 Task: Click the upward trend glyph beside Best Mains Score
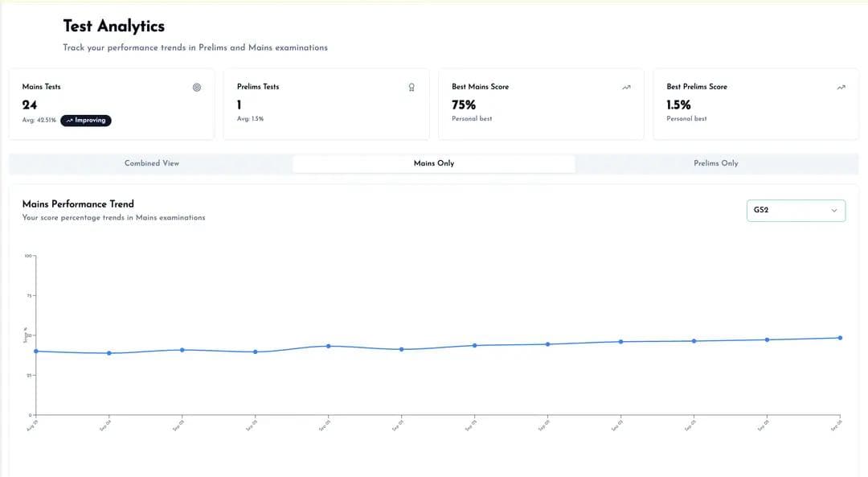pos(625,86)
